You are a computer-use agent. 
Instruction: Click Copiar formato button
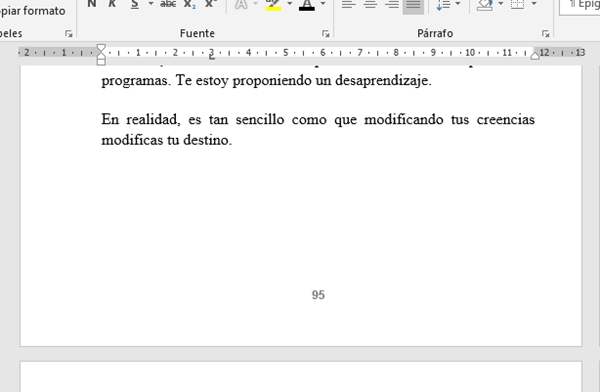[x=33, y=11]
